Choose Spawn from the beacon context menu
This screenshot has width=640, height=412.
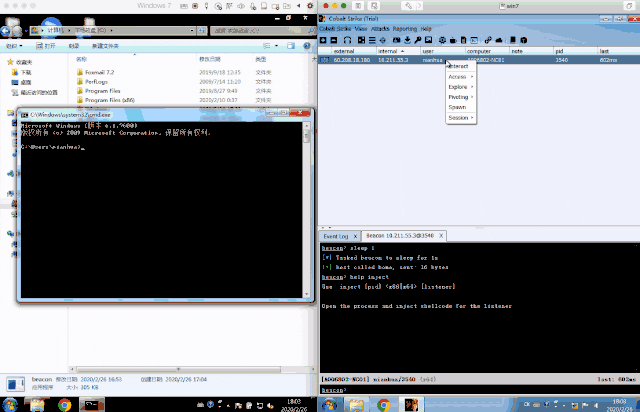point(457,107)
